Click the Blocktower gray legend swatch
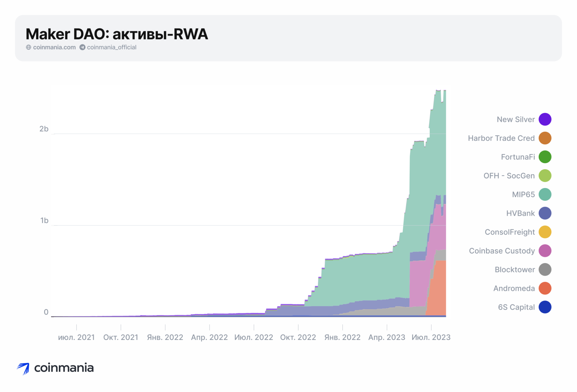The height and width of the screenshot is (392, 577). coord(545,270)
